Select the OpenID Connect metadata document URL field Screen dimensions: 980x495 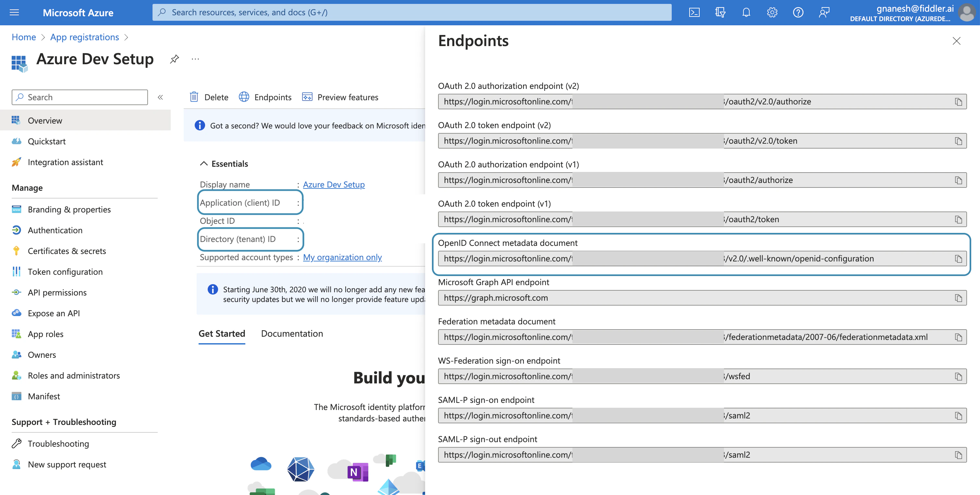702,259
